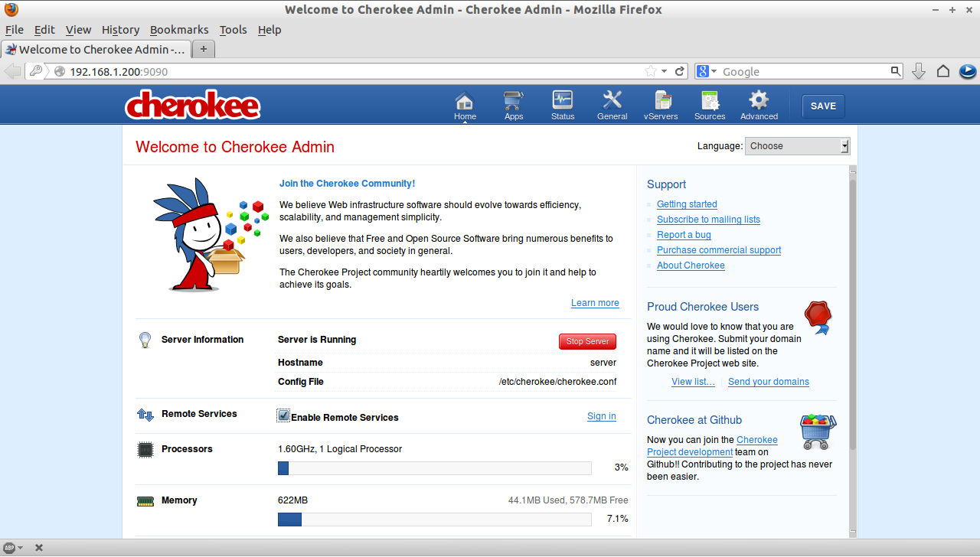Open the ABP icon dropdown arrow
Screen dimensions: 980x557
(x=21, y=548)
